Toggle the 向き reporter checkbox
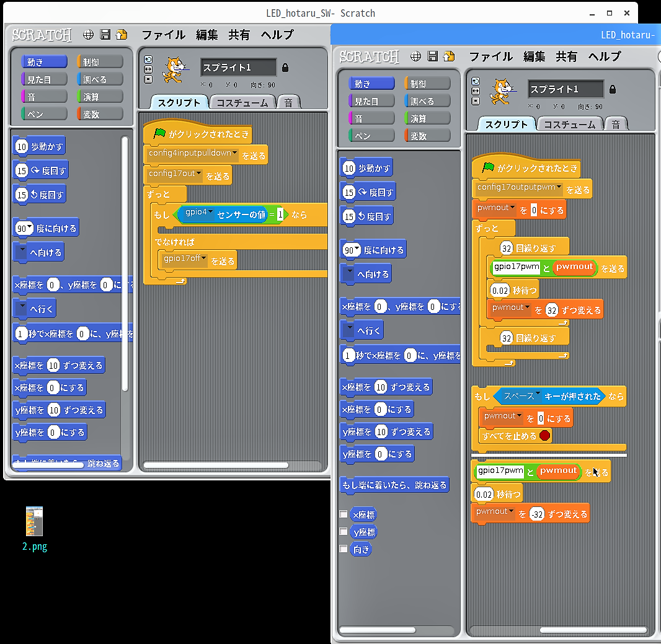Viewport: 661px width, 644px height. [x=343, y=549]
